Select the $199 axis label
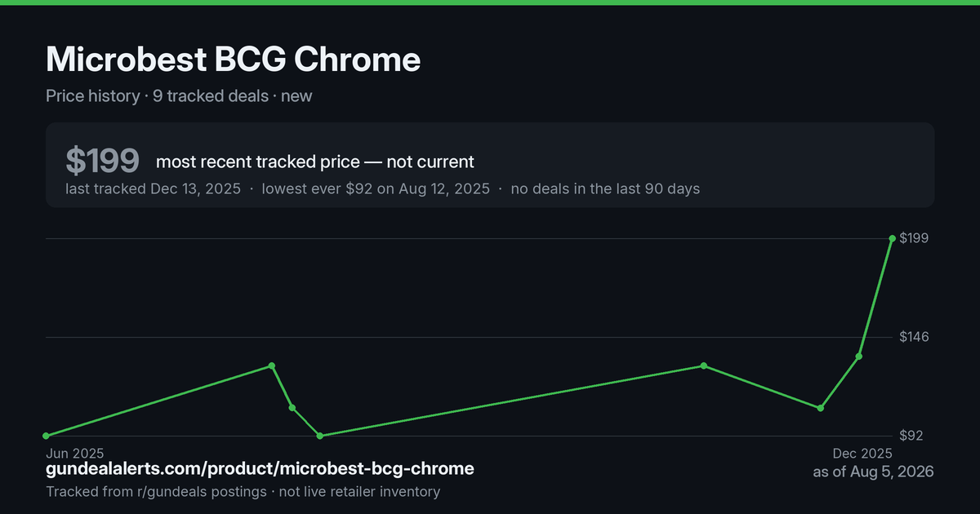This screenshot has height=514, width=980. point(914,238)
